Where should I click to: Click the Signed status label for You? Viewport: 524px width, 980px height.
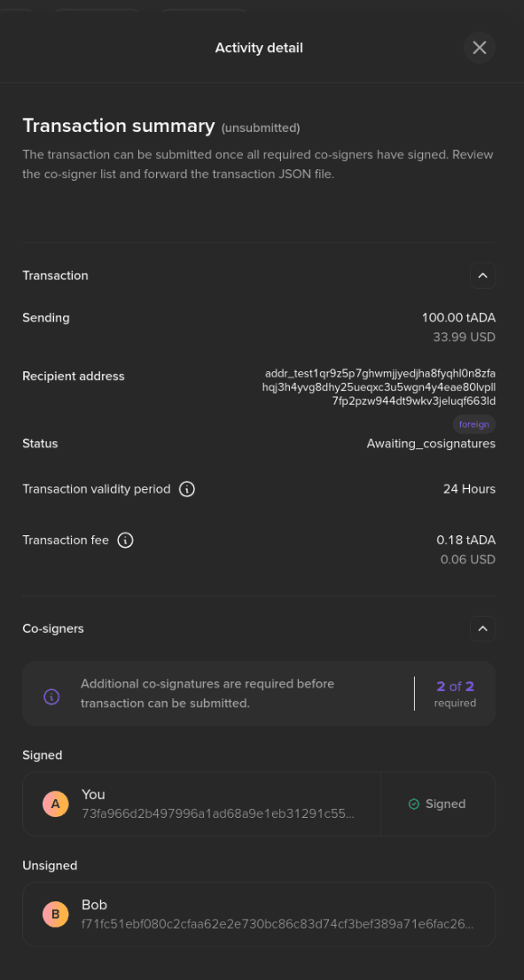pyautogui.click(x=445, y=805)
